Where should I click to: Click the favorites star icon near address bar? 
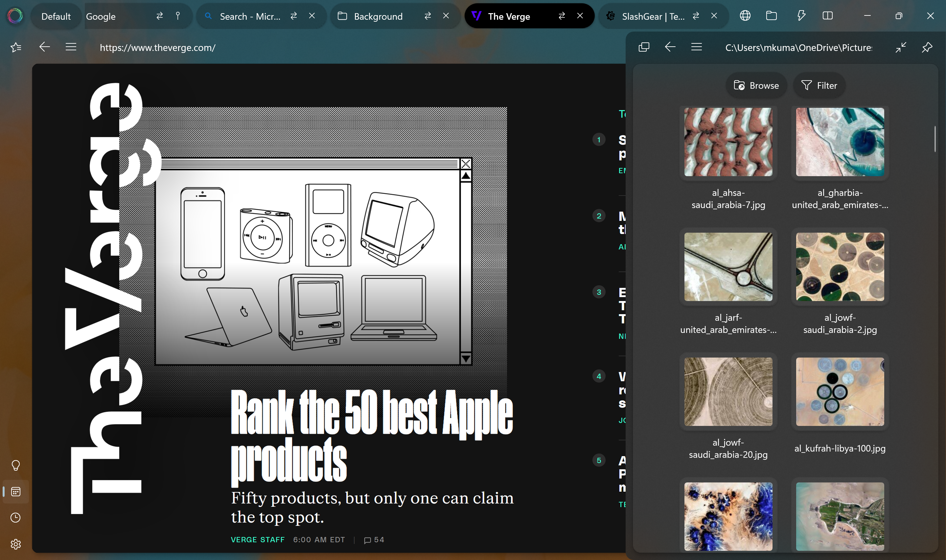(x=16, y=48)
